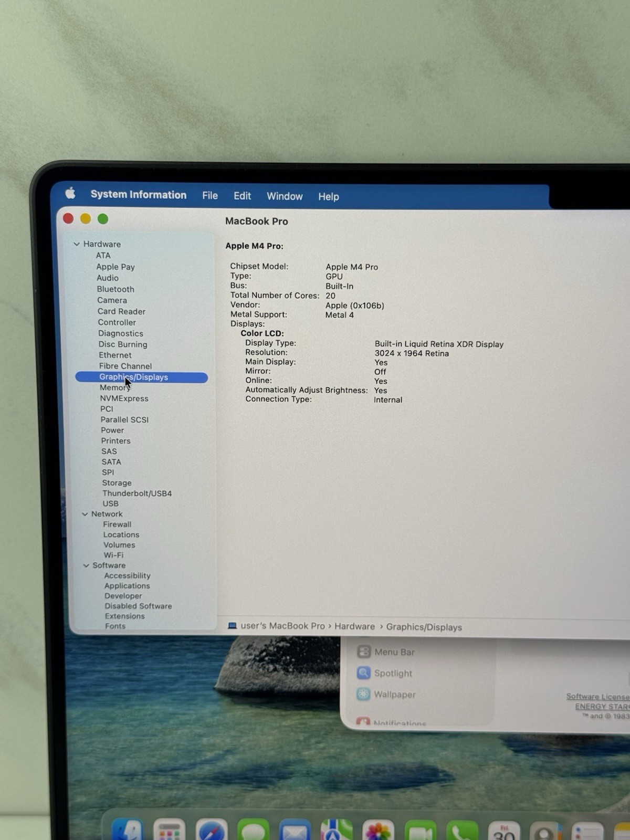Open Finder from the dock
630x840 pixels.
pos(127,829)
